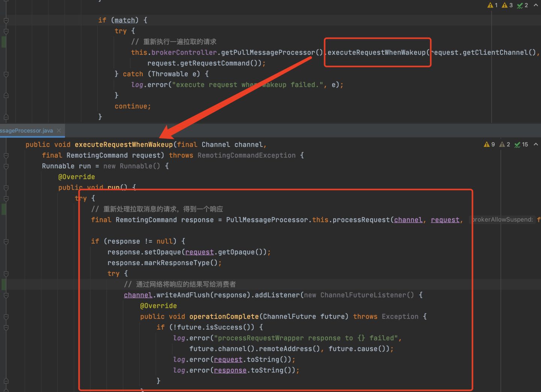Screen dimensions: 541x392
Task: Click underlined 'channel' argument in processRequest call
Action: 408,220
